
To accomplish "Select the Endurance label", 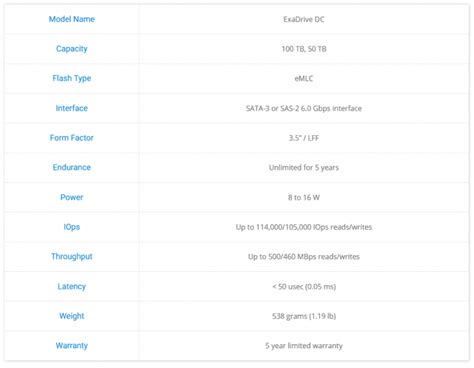I will tap(72, 167).
